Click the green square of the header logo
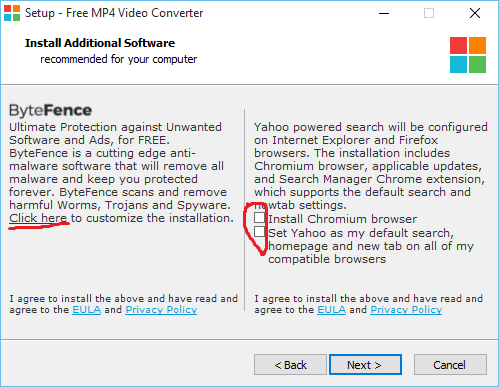This screenshot has width=499, height=387. pos(478,64)
